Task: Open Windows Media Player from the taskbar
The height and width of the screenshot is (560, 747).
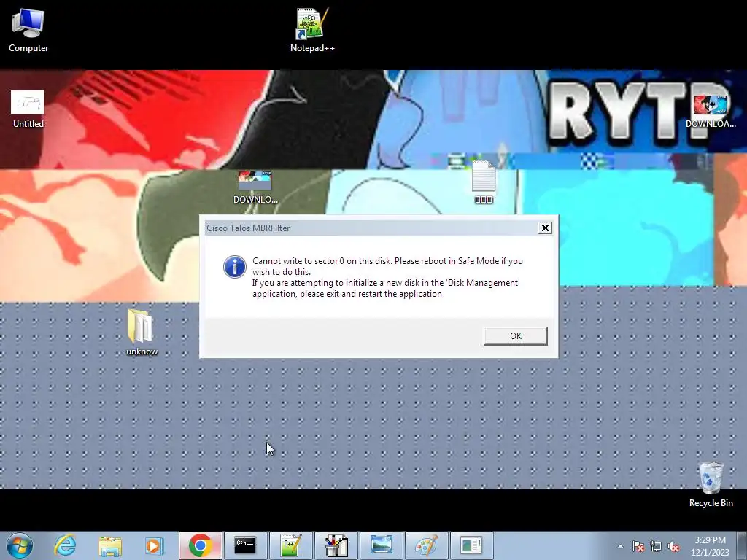Action: click(x=155, y=545)
